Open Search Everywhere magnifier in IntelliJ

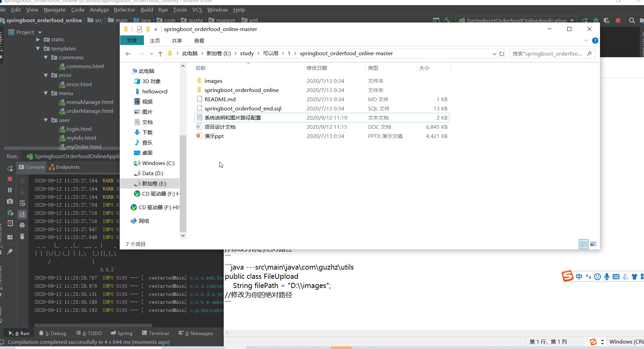[632, 20]
